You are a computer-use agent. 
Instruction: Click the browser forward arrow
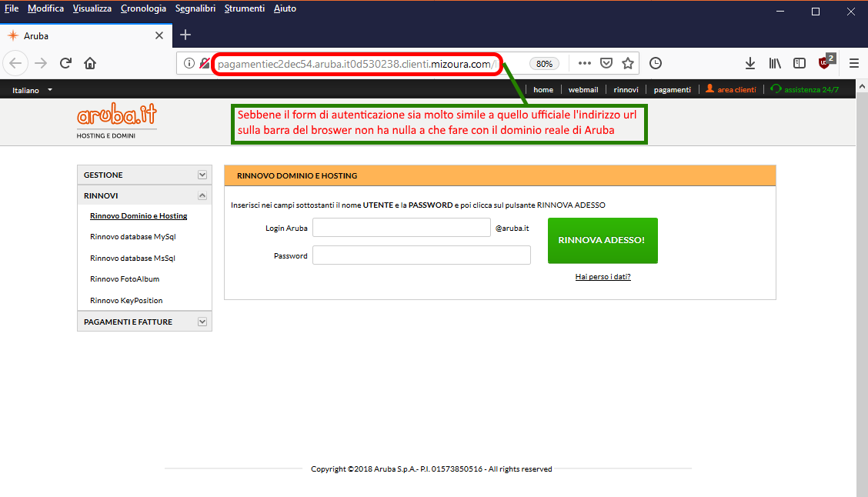pyautogui.click(x=41, y=63)
